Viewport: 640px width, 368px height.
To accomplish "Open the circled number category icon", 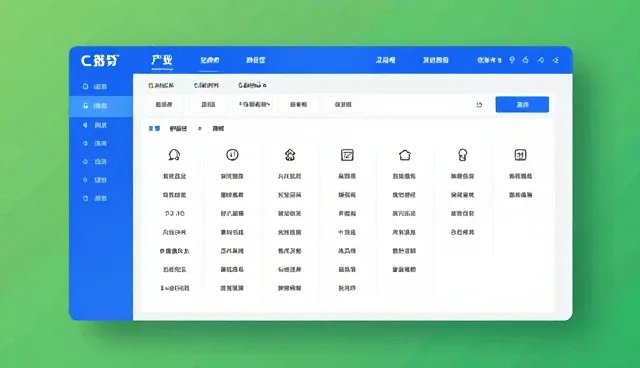I will [232, 155].
